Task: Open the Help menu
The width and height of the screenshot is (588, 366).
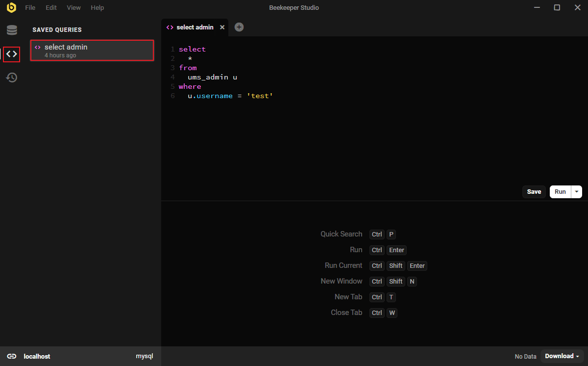Action: click(98, 8)
